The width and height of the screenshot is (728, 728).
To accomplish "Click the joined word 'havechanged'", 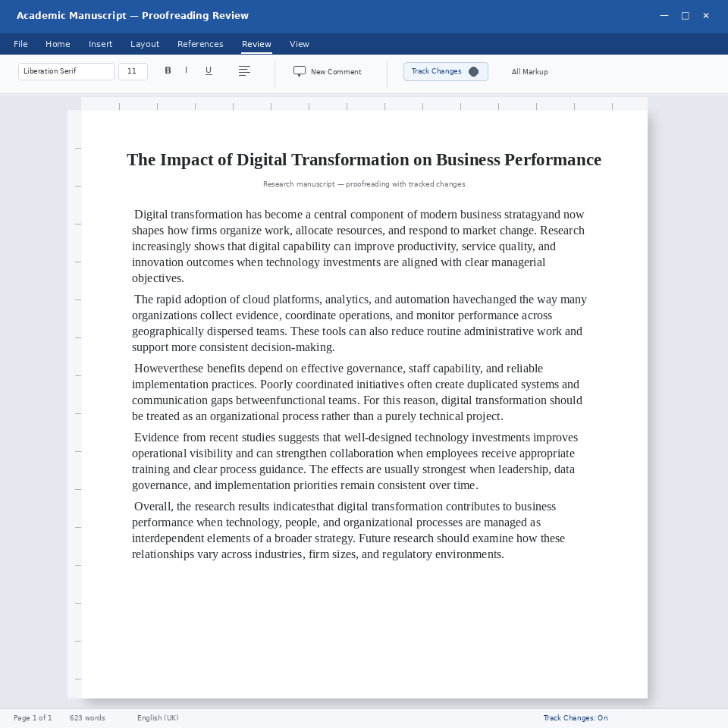I will pos(485,300).
